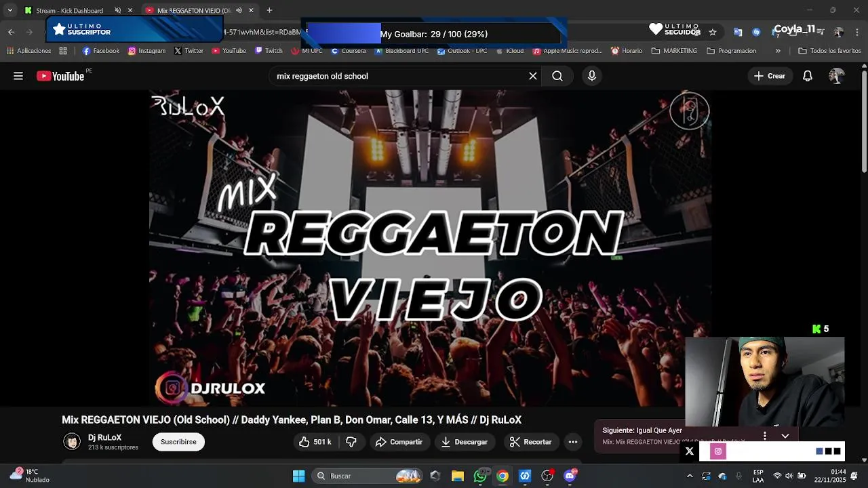
Task: Open more actions three-dot menu
Action: (573, 442)
